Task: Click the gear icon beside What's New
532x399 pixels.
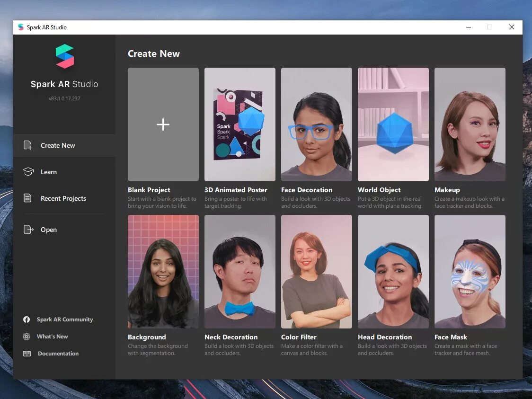Action: (27, 337)
